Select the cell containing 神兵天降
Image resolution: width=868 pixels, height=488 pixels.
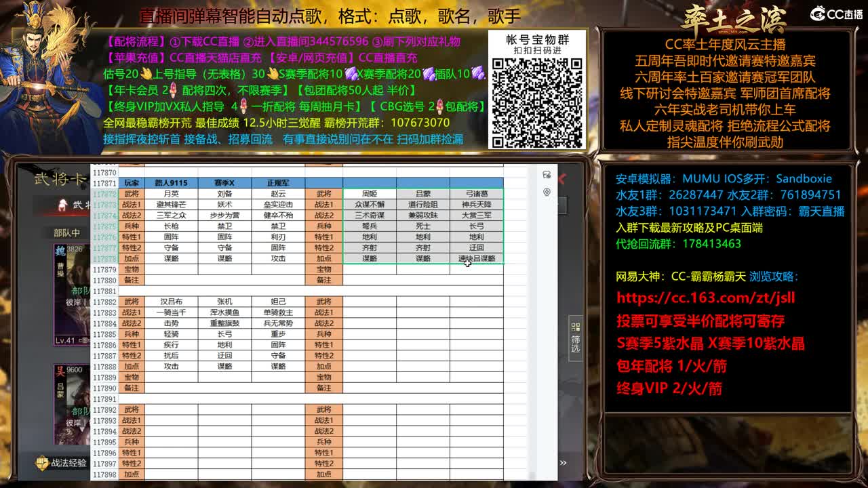click(x=477, y=205)
